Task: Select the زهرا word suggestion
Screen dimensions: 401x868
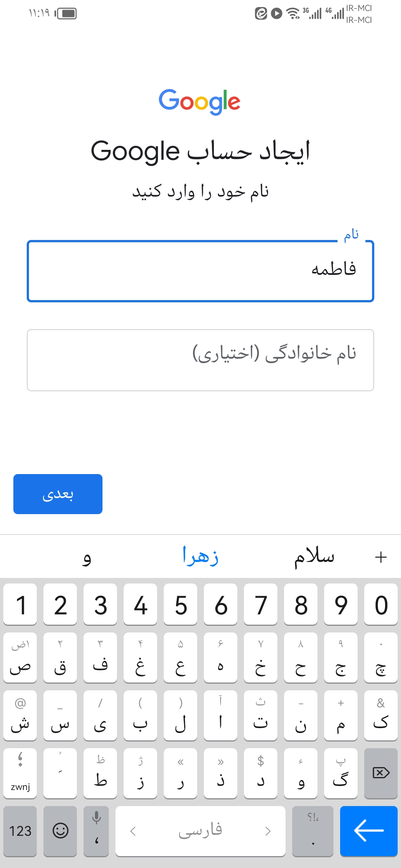Action: tap(200, 557)
